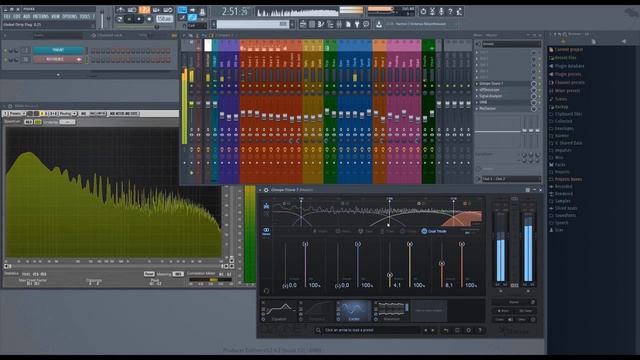Mute the teal channel using its green LED

tap(6, 51)
